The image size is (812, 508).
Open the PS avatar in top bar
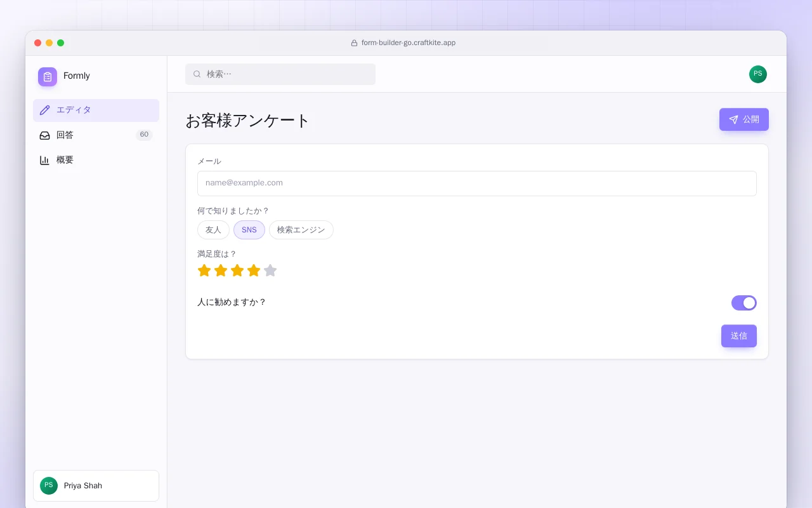[x=758, y=74]
